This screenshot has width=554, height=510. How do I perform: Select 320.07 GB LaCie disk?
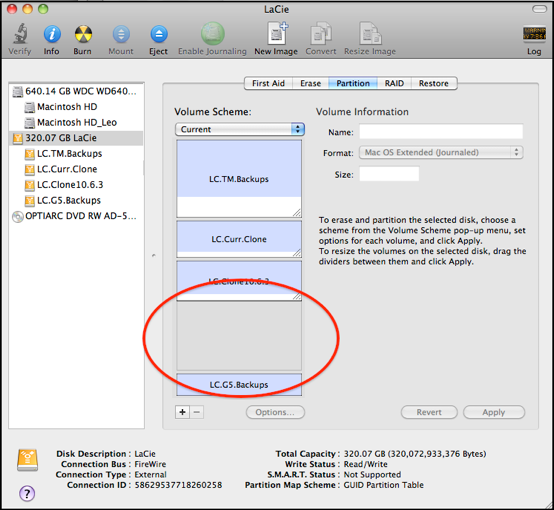76,138
